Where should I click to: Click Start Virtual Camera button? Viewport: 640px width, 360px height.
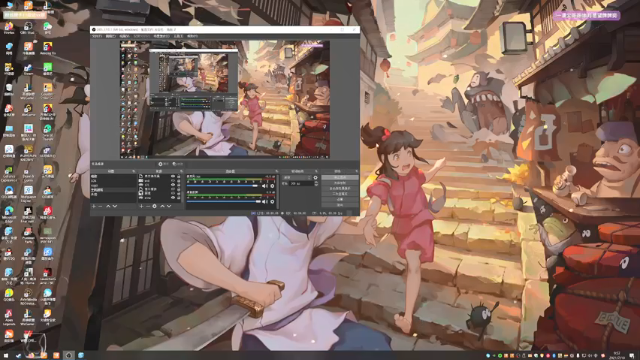(x=340, y=188)
